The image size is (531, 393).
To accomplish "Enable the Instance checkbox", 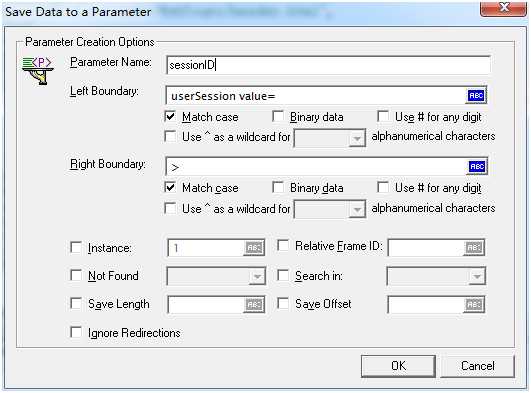I will (76, 247).
